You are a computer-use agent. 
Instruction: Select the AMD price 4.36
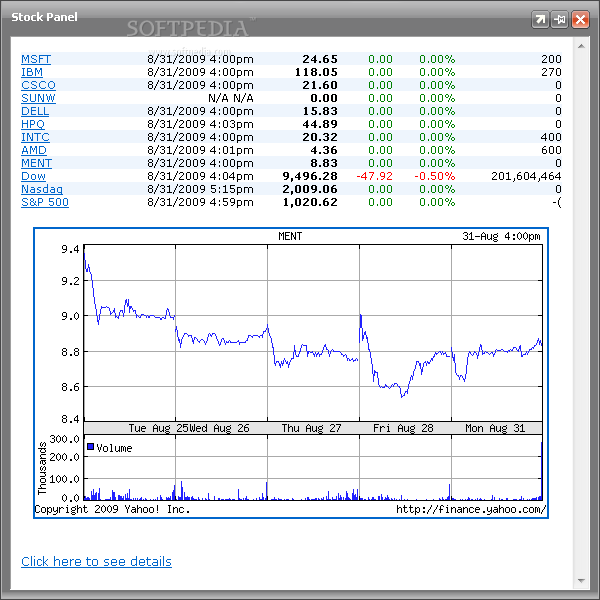coord(324,150)
